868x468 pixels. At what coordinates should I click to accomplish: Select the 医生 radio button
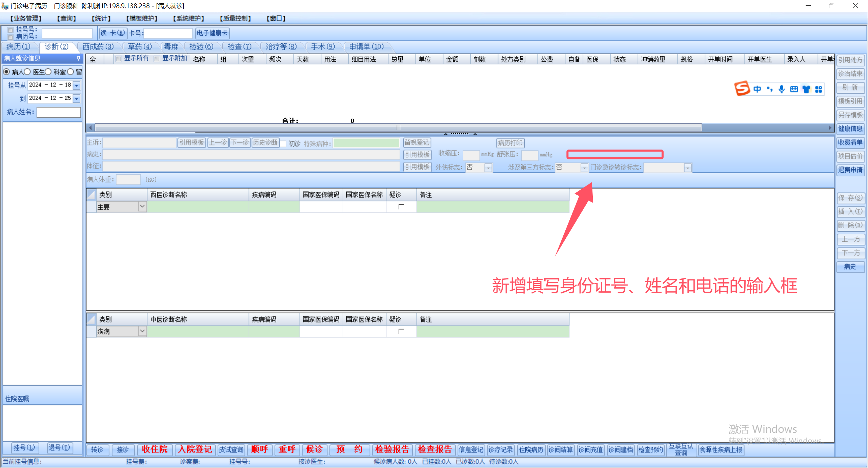[28, 72]
